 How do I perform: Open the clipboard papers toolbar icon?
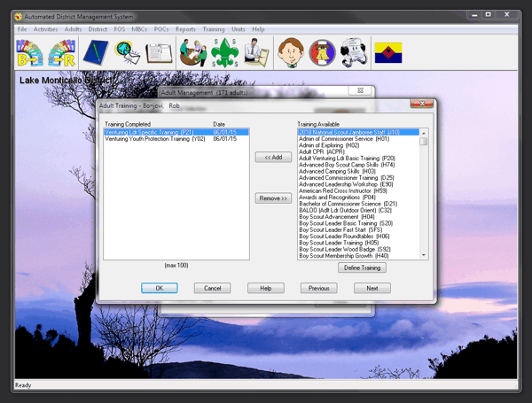click(159, 53)
